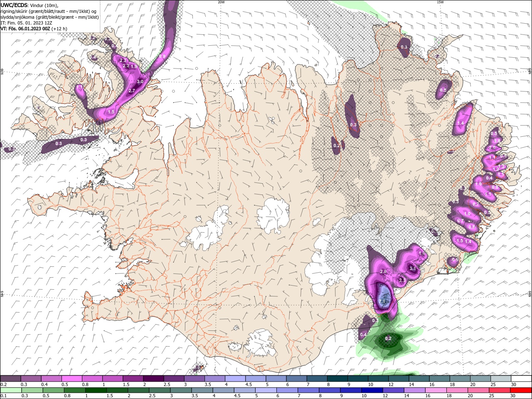Select the 1–1.5 dark green rain swatch

coord(96,390)
